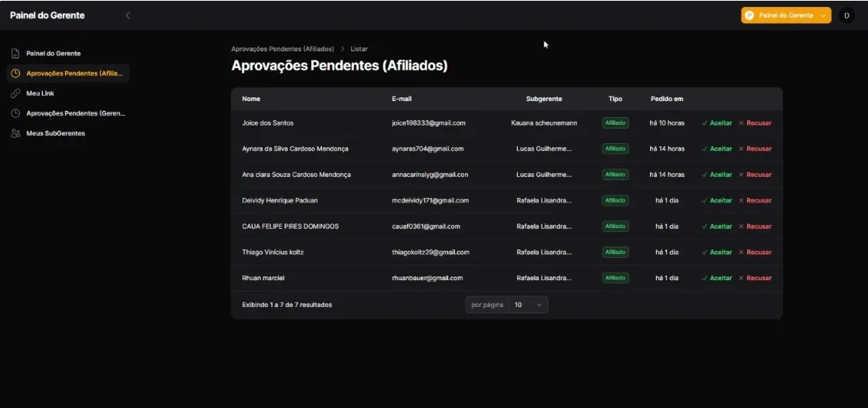Screen dimensions: 868x408
Task: Refuse Joice dos Santos request
Action: pos(755,123)
